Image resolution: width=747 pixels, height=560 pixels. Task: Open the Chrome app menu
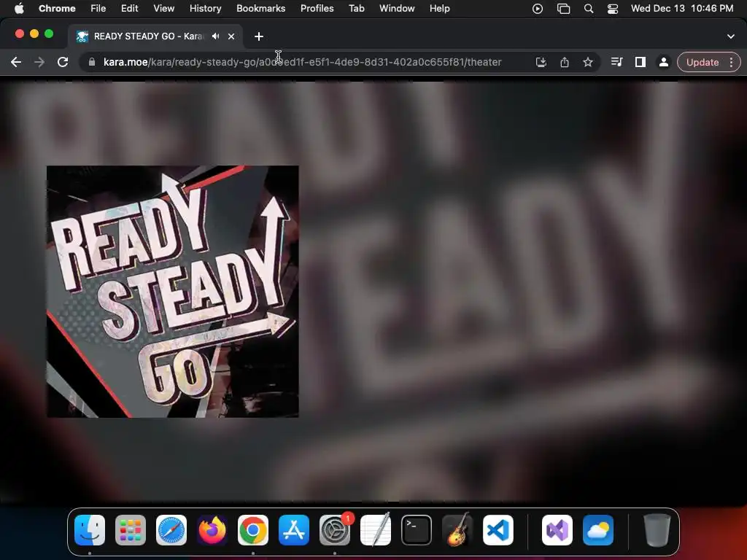click(x=57, y=8)
